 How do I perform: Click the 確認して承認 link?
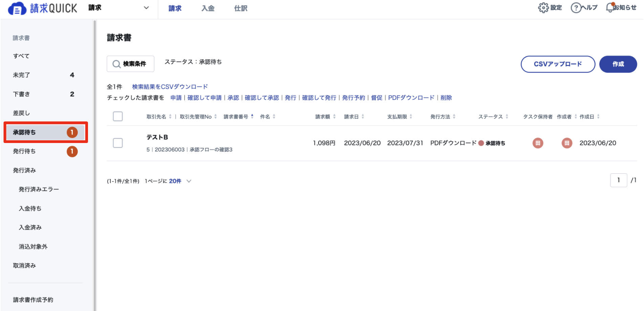click(x=262, y=98)
